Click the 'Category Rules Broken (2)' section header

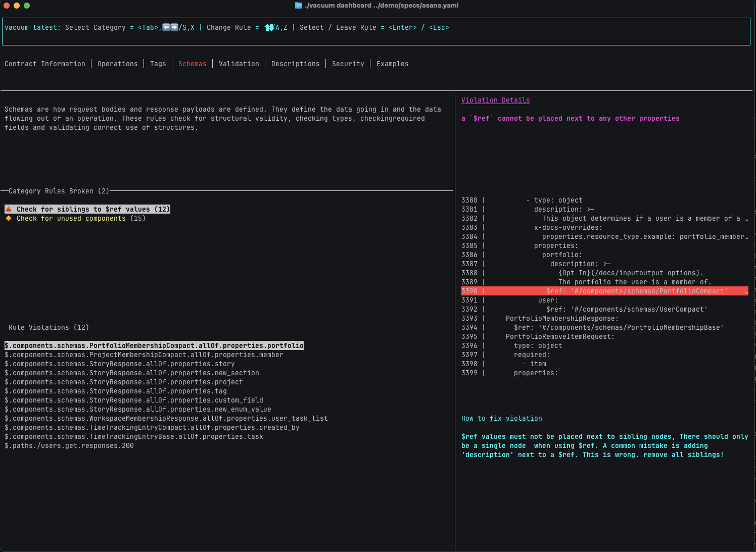[59, 191]
